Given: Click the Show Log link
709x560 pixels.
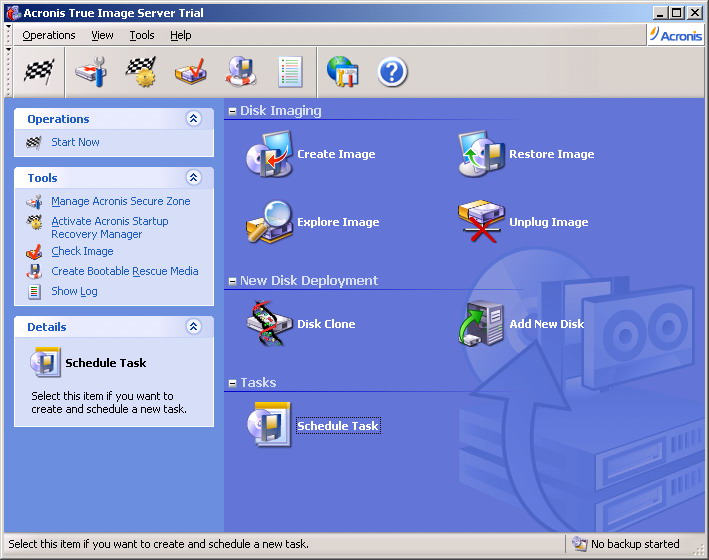Looking at the screenshot, I should (74, 292).
